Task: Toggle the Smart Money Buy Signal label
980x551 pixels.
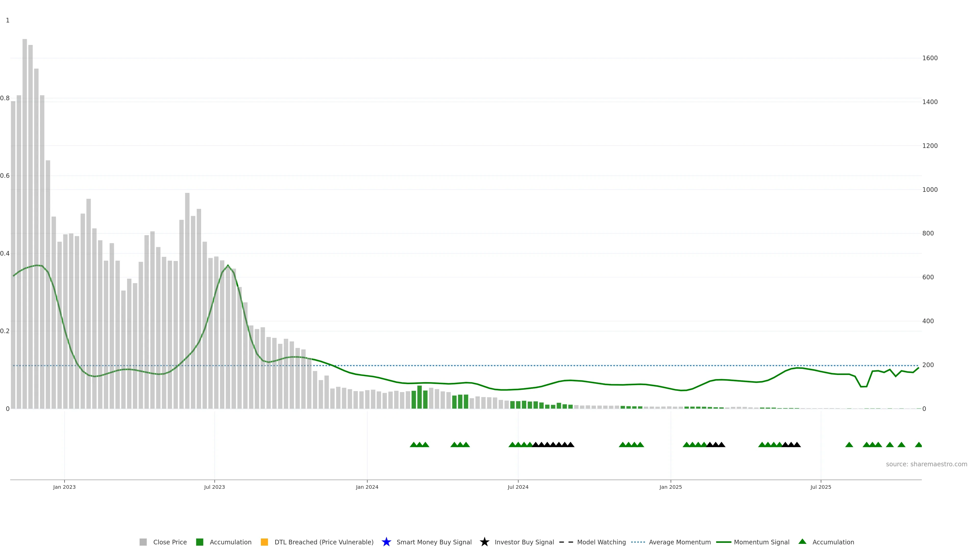Action: (434, 542)
